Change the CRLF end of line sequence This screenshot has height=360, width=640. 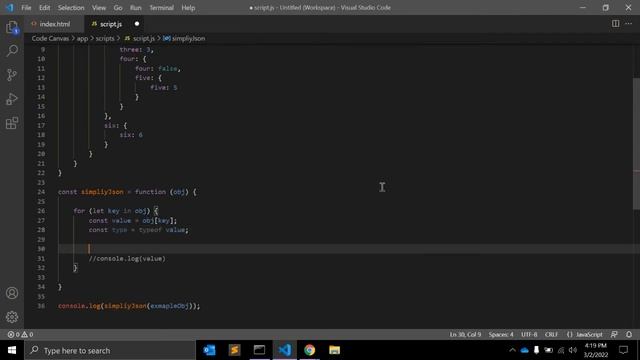pyautogui.click(x=551, y=334)
